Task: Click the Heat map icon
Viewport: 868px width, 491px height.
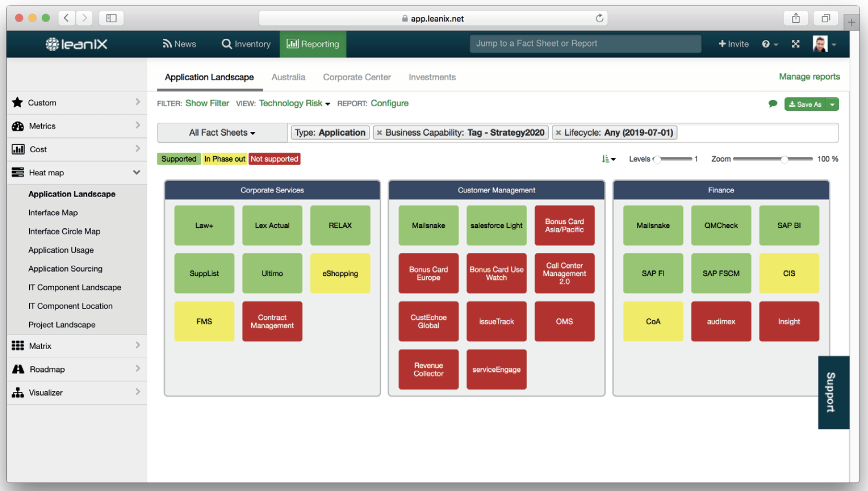Action: coord(18,172)
